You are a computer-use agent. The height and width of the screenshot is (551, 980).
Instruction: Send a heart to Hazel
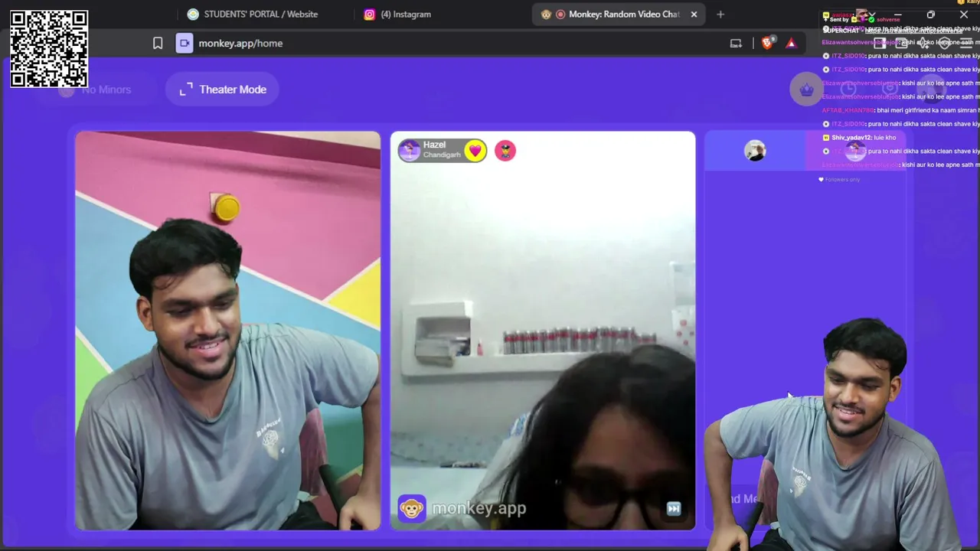click(475, 151)
